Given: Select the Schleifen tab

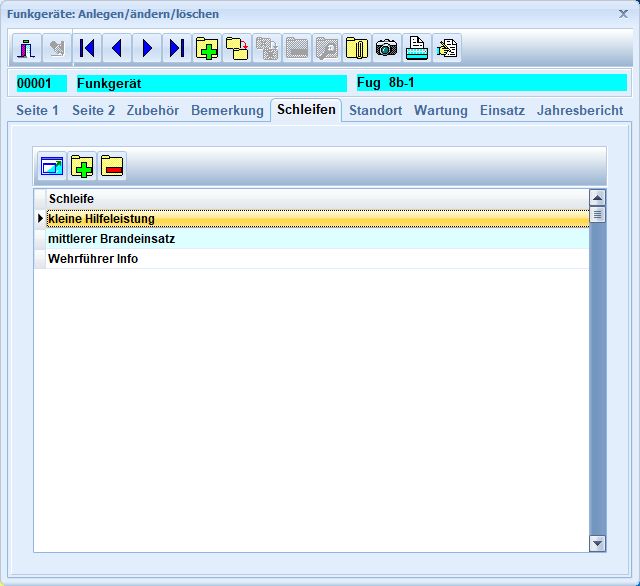Looking at the screenshot, I should pyautogui.click(x=306, y=109).
